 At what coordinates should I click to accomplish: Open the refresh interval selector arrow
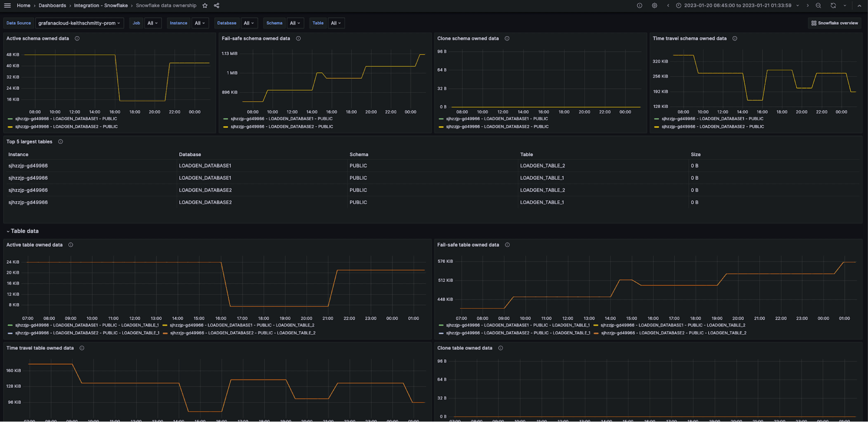pos(845,6)
